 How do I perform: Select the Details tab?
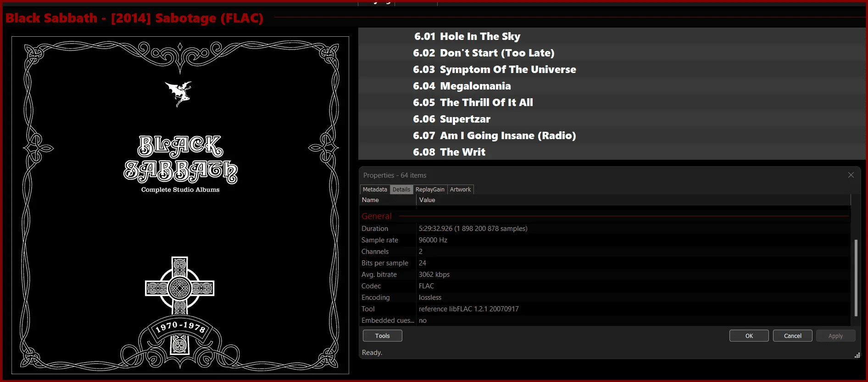point(401,189)
